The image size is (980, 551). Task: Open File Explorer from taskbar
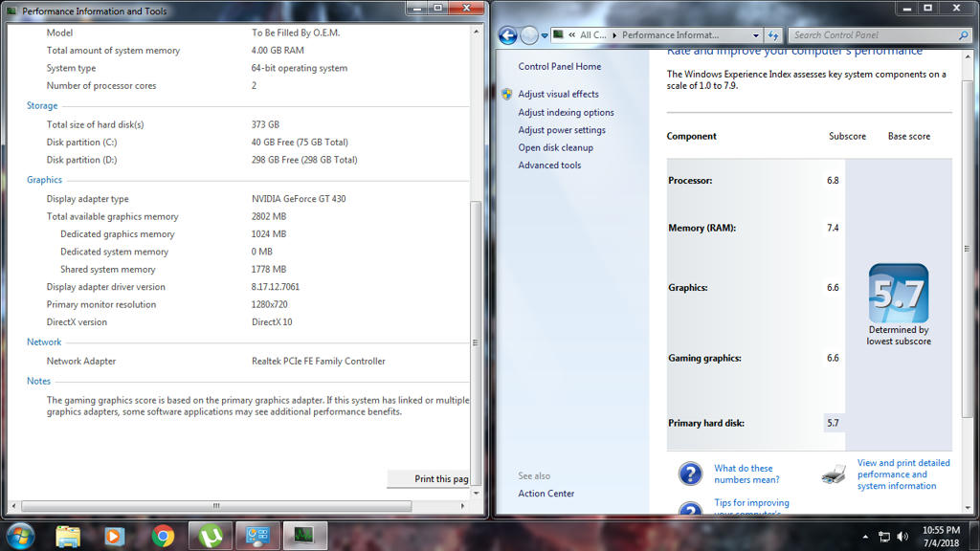68,536
